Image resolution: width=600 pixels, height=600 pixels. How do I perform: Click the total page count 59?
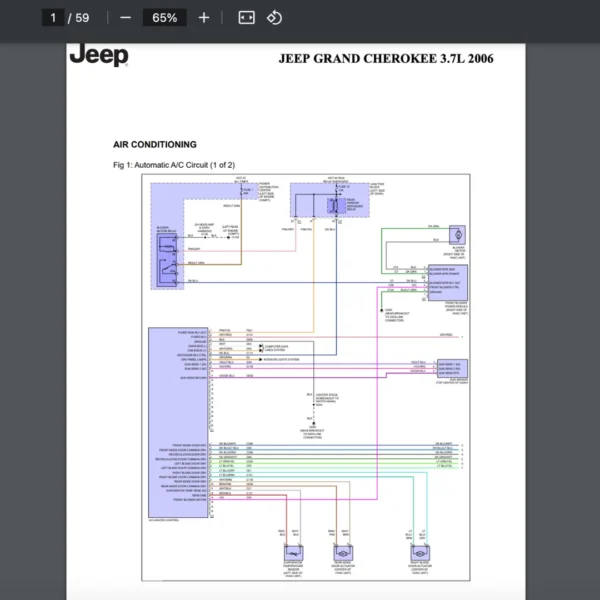pos(82,18)
